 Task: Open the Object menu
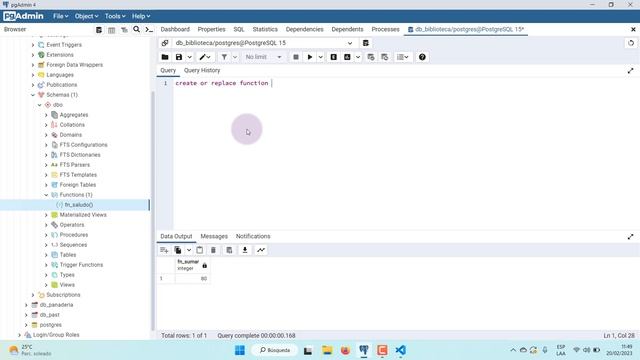coord(86,16)
